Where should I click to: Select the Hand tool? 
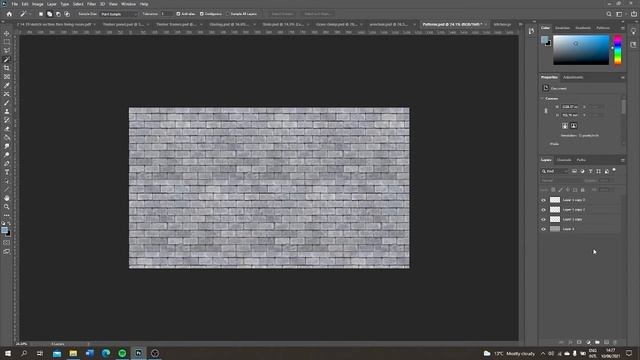(7, 198)
